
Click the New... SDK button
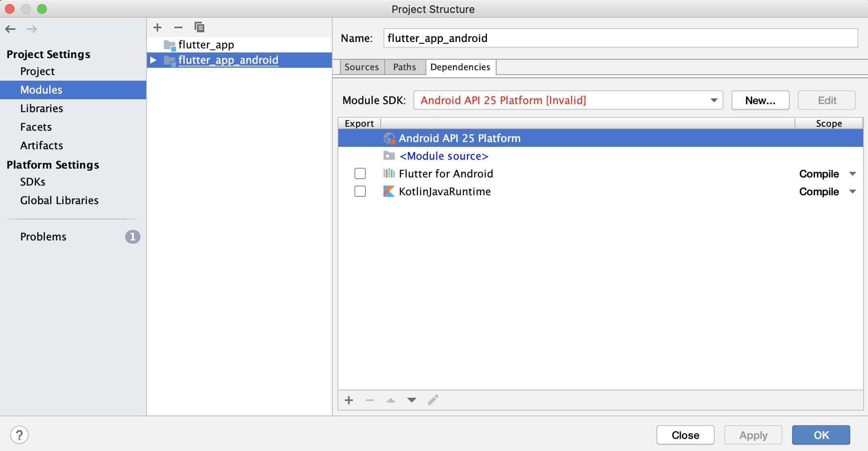760,100
